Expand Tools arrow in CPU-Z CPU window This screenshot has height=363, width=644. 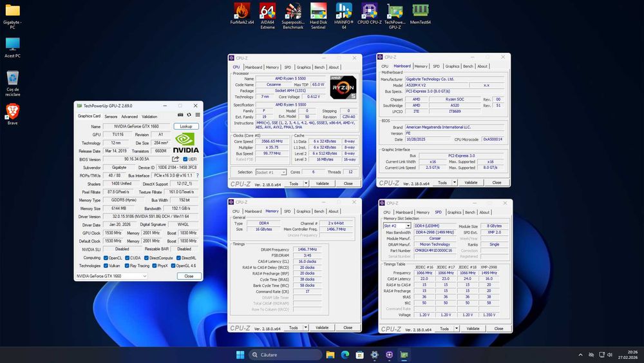tap(306, 184)
